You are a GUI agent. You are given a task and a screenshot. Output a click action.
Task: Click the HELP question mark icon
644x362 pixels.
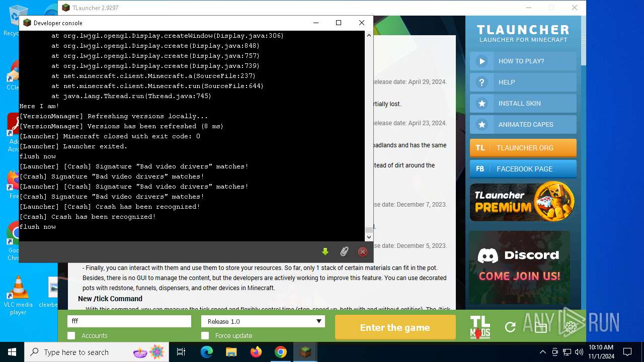point(482,82)
